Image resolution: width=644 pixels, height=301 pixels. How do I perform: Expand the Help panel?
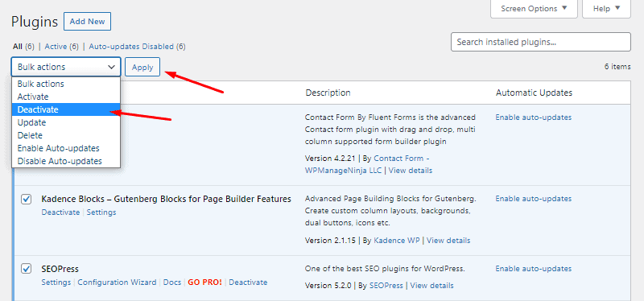[x=606, y=9]
